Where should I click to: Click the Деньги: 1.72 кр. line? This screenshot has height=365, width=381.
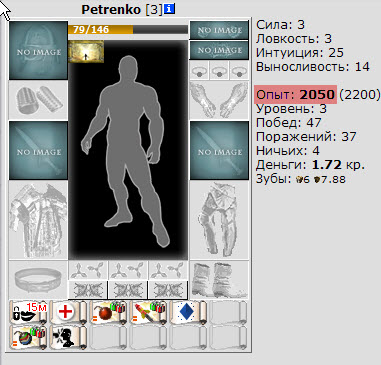[310, 165]
